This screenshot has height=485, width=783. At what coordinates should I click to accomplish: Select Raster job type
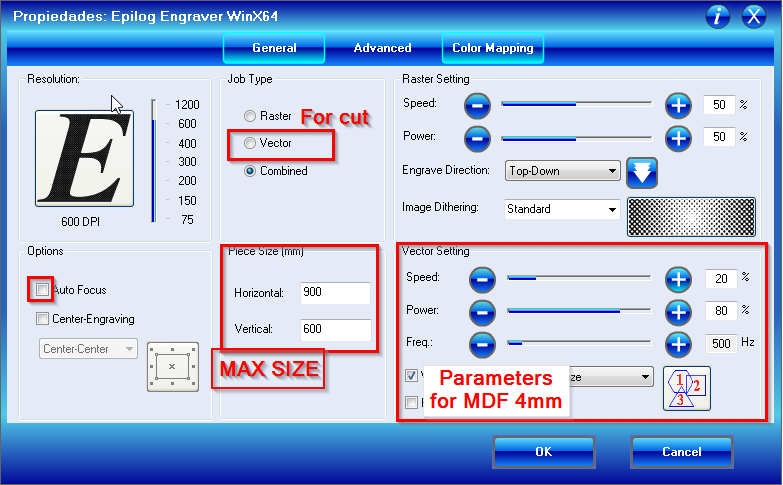click(x=250, y=116)
